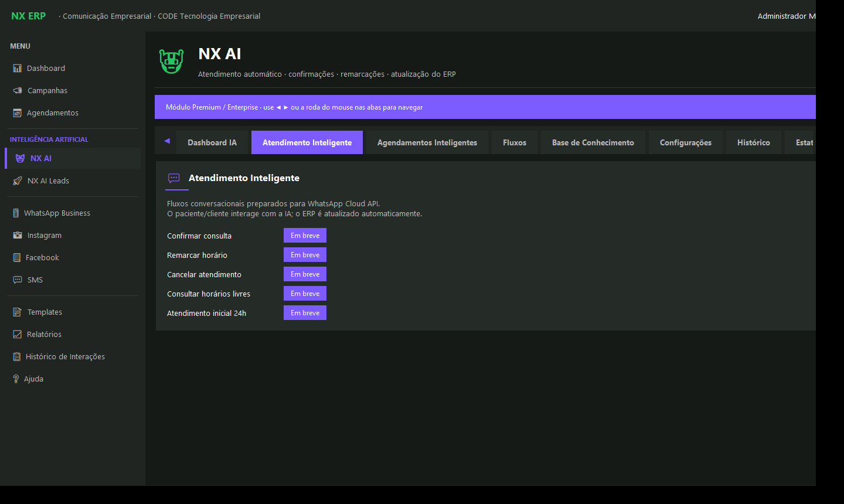844x504 pixels.
Task: Open Instagram in the sidebar
Action: pyautogui.click(x=73, y=236)
